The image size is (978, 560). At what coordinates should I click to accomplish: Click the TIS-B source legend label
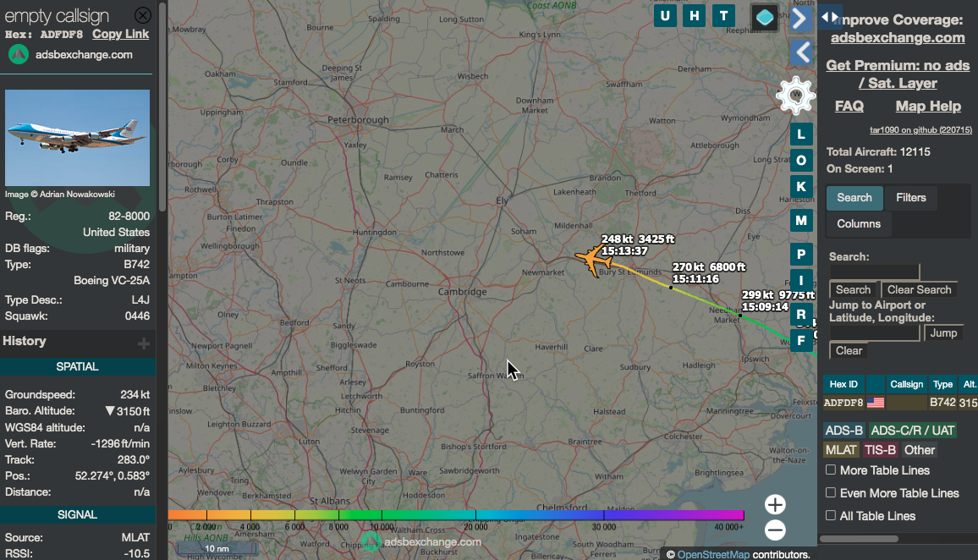click(880, 450)
